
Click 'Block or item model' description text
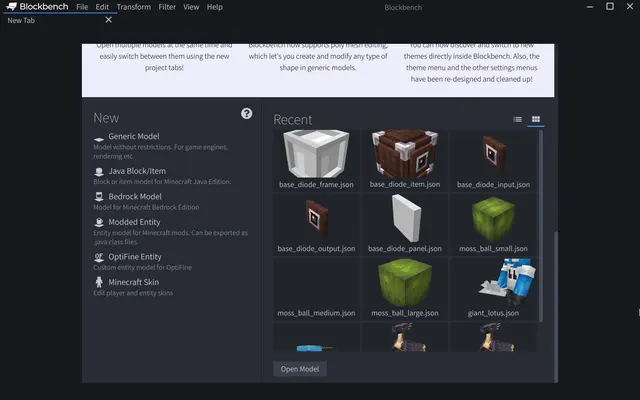point(162,182)
